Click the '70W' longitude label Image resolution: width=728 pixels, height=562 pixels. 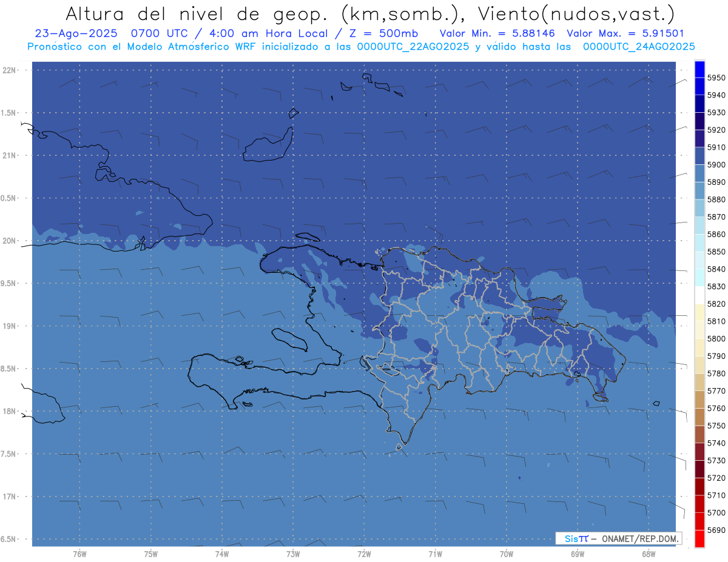507,554
